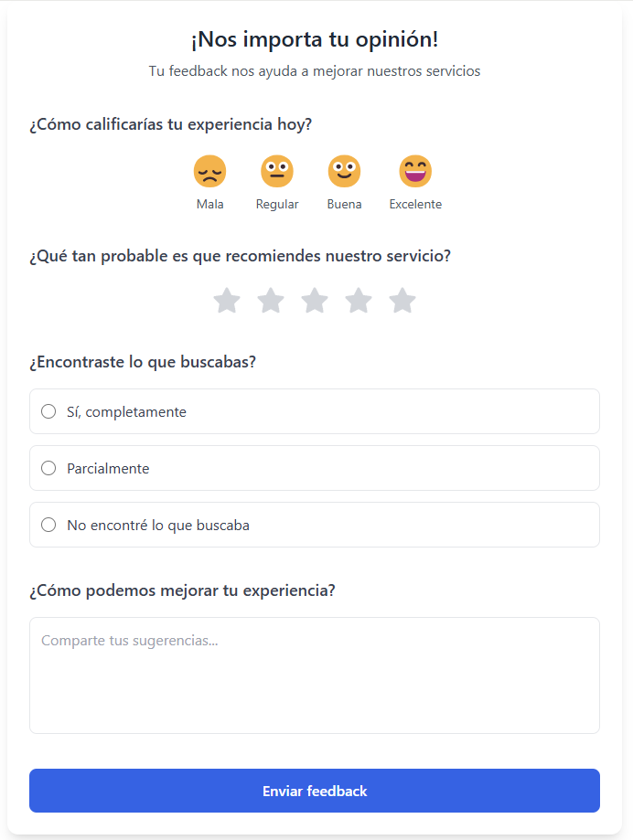633x840 pixels.
Task: Pick the smiling 'Buena' emoji face
Action: click(x=344, y=171)
